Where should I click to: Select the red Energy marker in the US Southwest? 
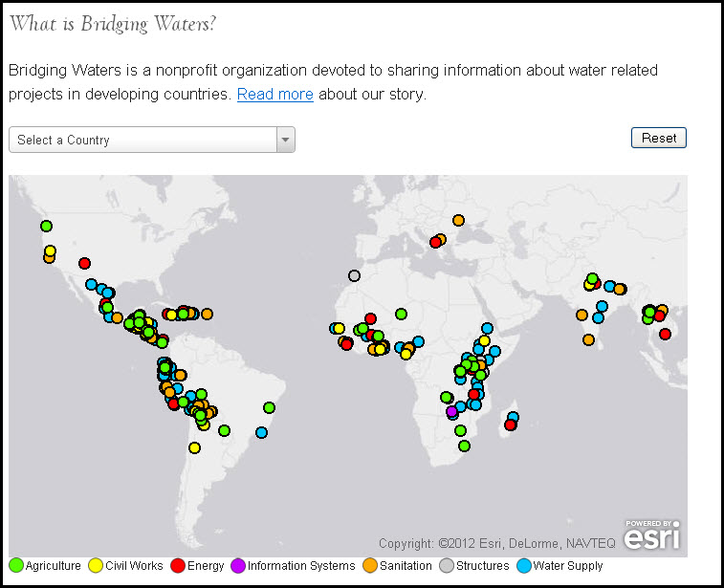(x=84, y=264)
